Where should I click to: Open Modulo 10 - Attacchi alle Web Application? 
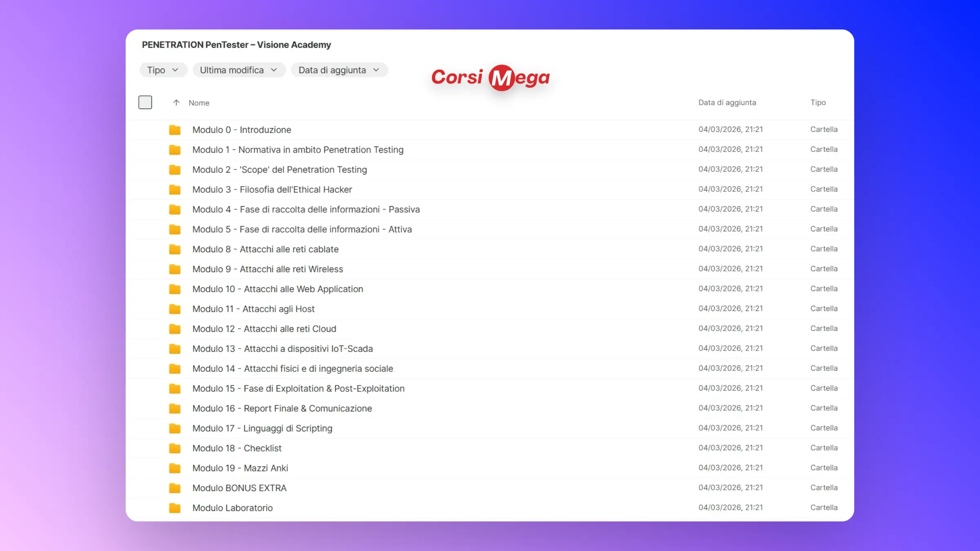click(278, 289)
